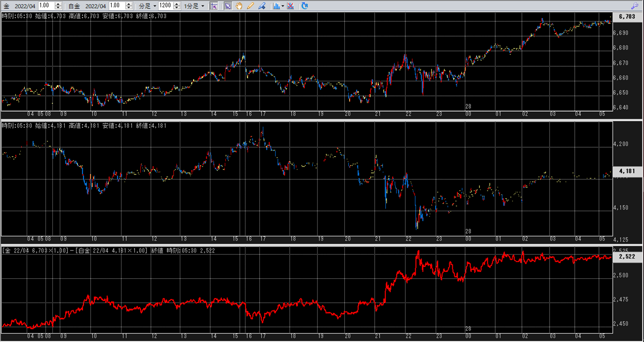Click the bar chart indicator icon
Image resolution: width=644 pixels, height=342 pixels.
tap(276, 6)
